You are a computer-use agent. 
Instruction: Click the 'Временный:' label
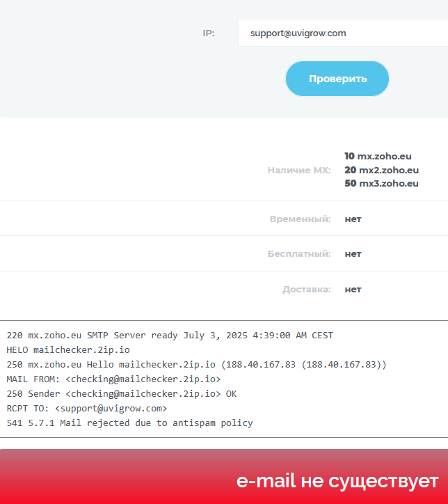[x=301, y=219]
